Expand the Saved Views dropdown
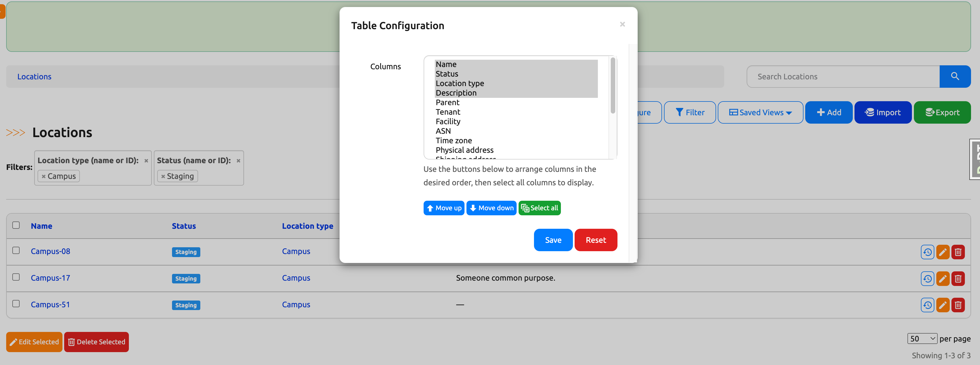Screen dimensions: 980x365 coord(760,112)
